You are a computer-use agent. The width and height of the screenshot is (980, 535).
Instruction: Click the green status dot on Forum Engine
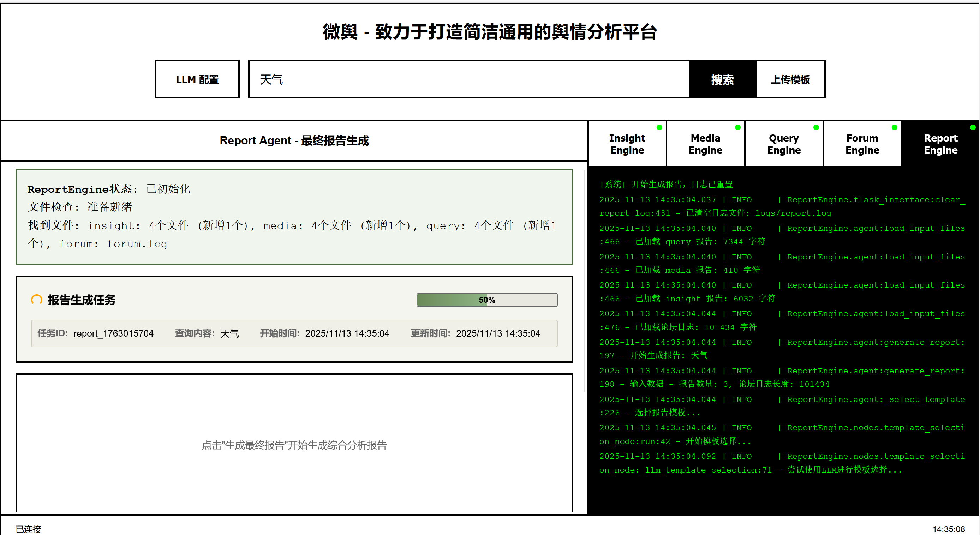(895, 127)
